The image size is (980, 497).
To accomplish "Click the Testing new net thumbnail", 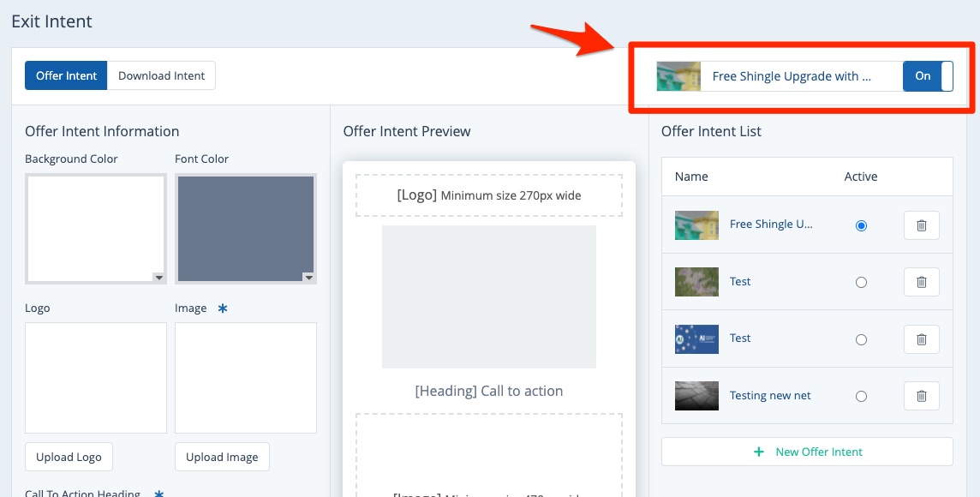I will click(x=696, y=396).
